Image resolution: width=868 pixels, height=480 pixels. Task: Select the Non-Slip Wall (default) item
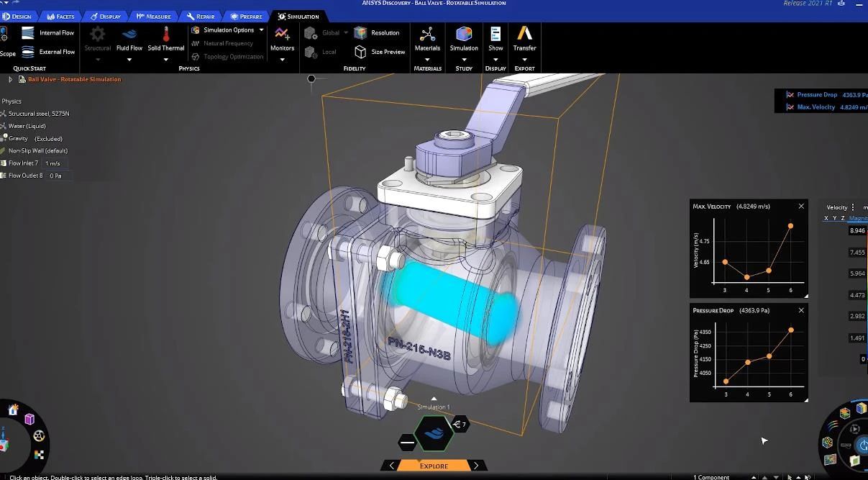point(35,150)
